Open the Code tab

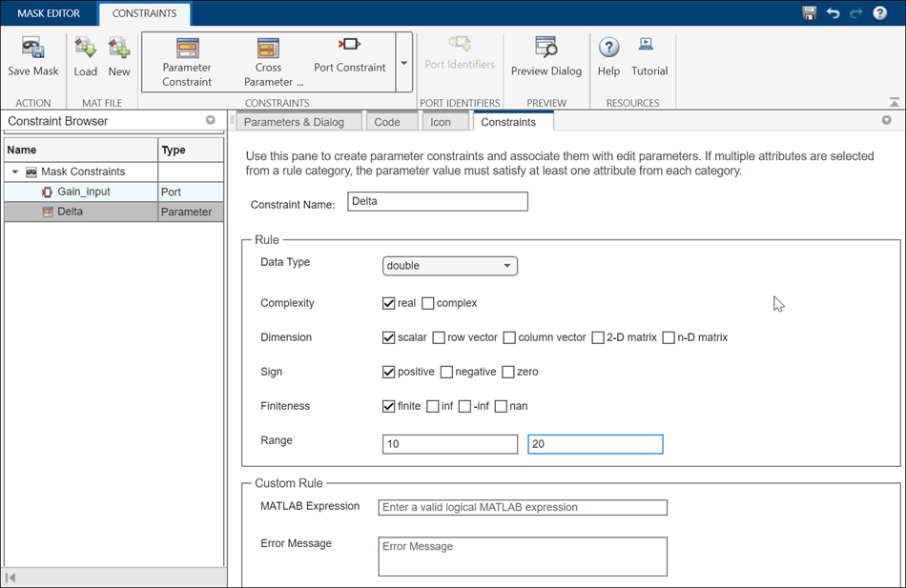click(x=386, y=122)
